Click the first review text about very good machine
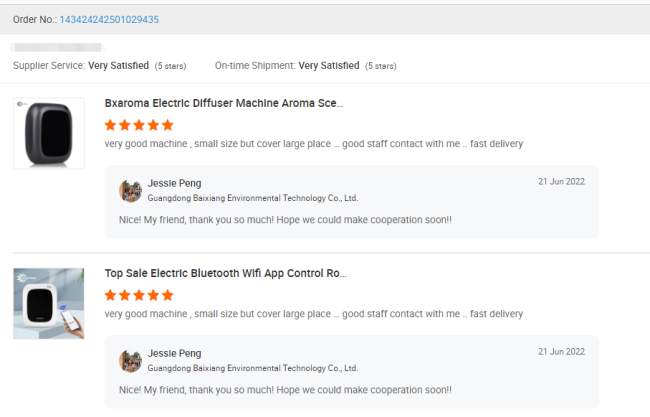Screen dimensions: 650x417 pos(314,144)
